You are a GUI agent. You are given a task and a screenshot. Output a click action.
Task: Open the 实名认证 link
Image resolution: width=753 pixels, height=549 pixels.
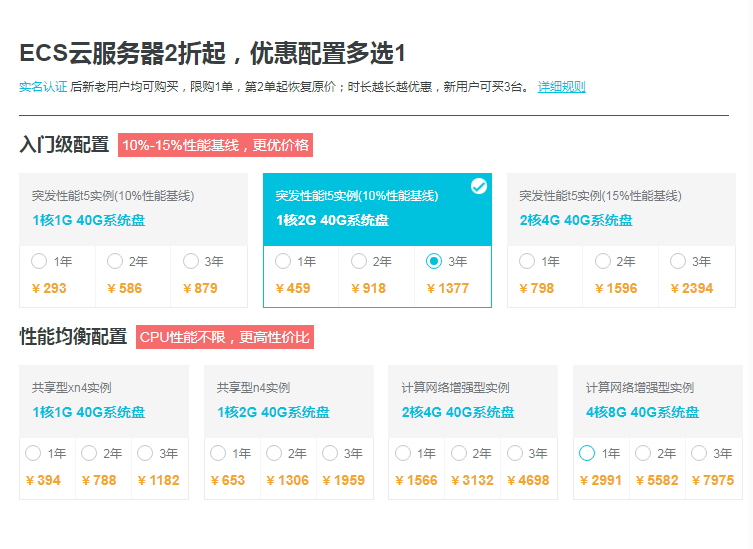pos(43,87)
